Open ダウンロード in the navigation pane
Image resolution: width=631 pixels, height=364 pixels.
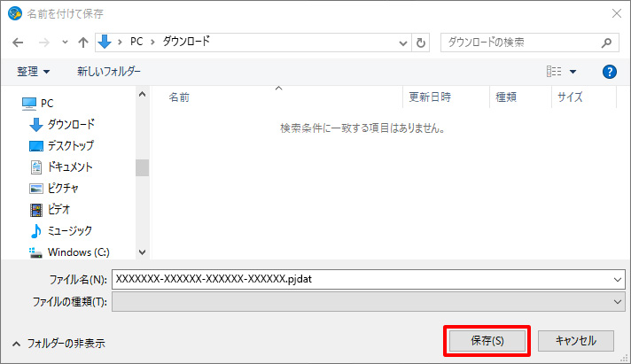pos(62,124)
